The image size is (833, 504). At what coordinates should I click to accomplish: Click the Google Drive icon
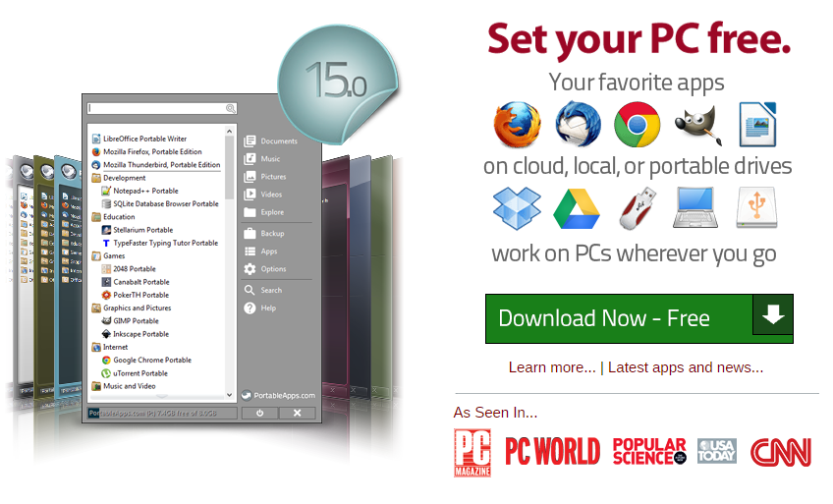point(577,208)
